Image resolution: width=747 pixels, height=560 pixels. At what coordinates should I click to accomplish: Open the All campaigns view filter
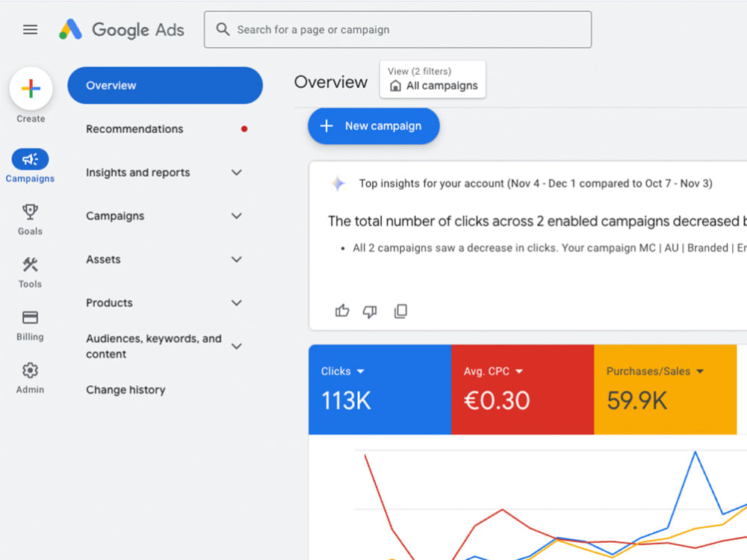433,80
